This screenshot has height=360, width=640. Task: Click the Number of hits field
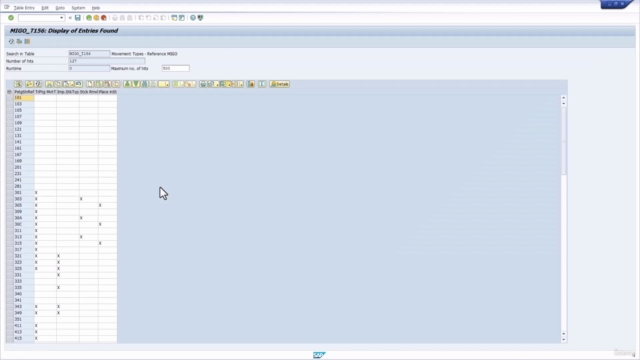[107, 61]
